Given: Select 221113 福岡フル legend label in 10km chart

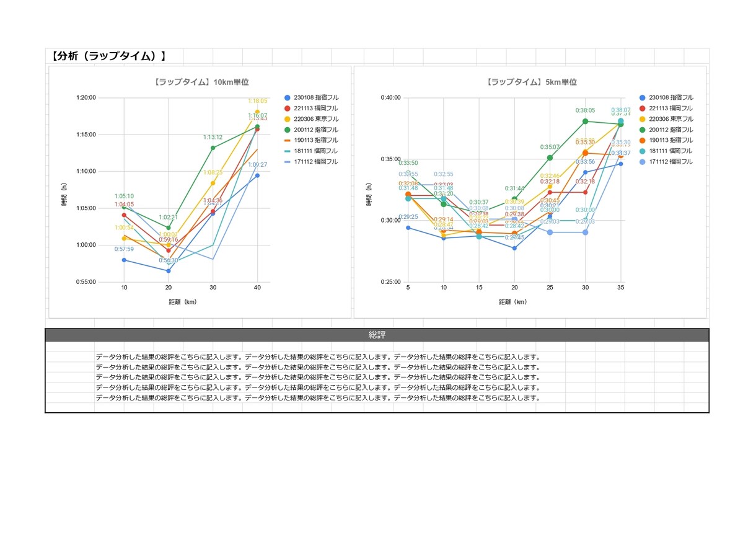Looking at the screenshot, I should 316,108.
